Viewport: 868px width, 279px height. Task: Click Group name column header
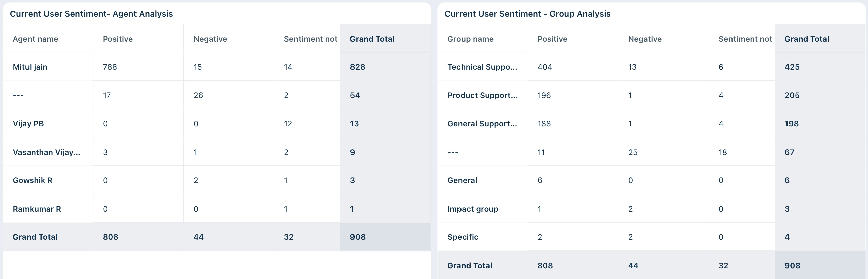[470, 39]
